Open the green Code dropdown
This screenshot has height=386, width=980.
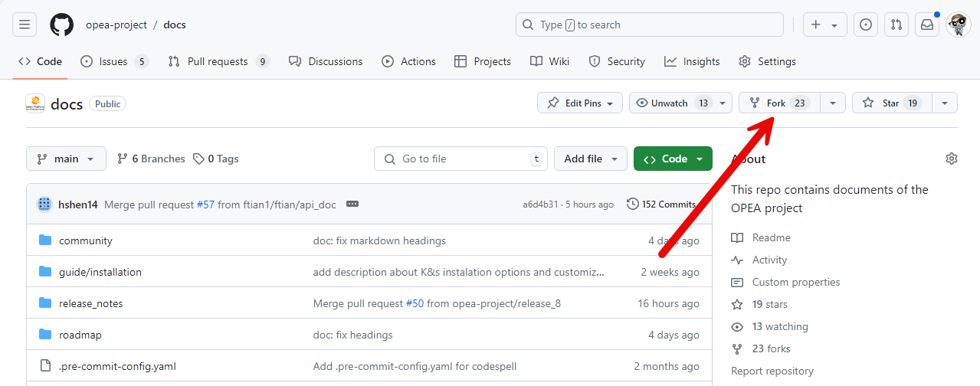point(673,159)
